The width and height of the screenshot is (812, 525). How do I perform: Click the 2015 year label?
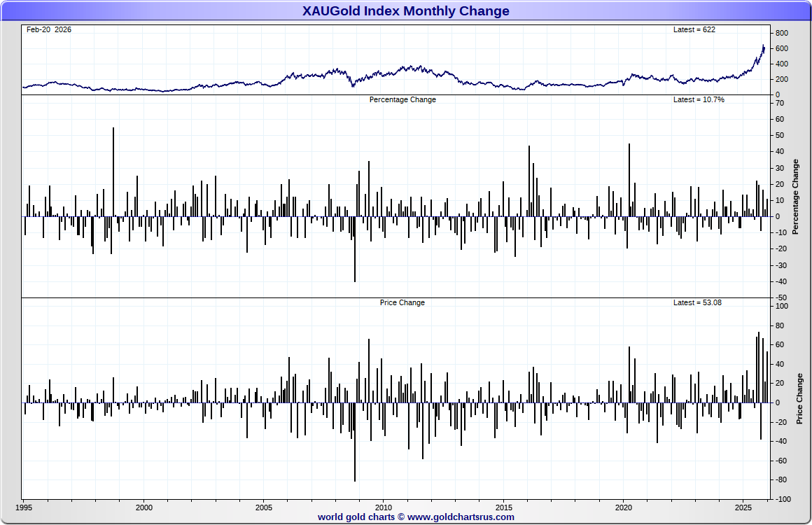[503, 507]
